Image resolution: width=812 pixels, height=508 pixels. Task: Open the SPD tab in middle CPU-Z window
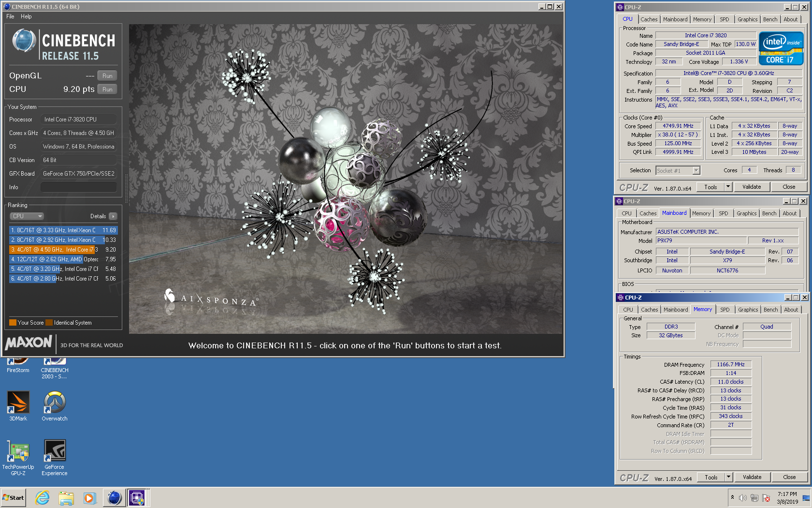click(723, 213)
